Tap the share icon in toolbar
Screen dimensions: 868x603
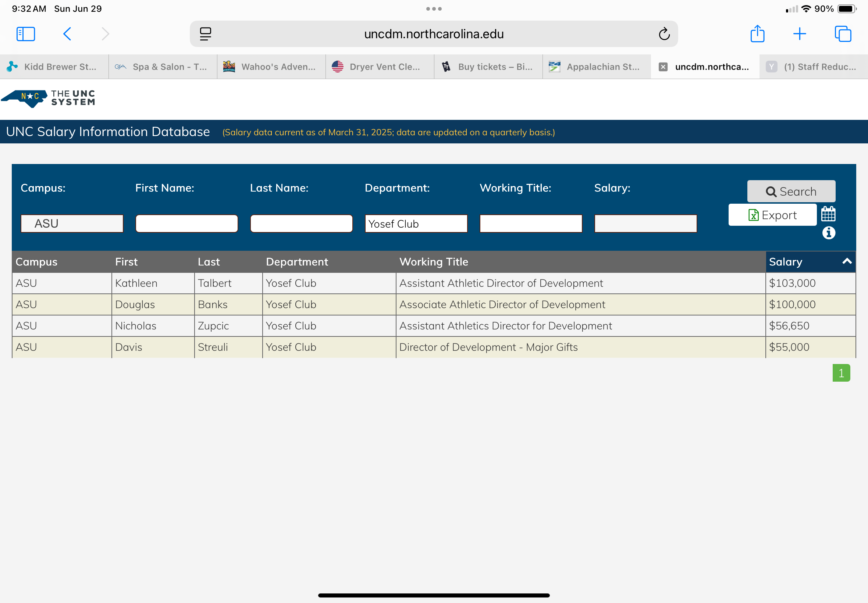click(757, 34)
